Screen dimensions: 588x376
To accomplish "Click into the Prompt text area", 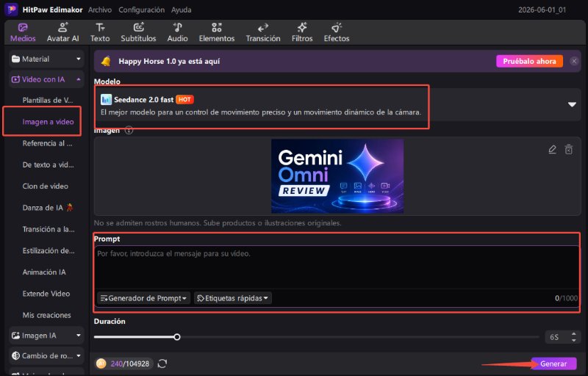I will click(337, 267).
